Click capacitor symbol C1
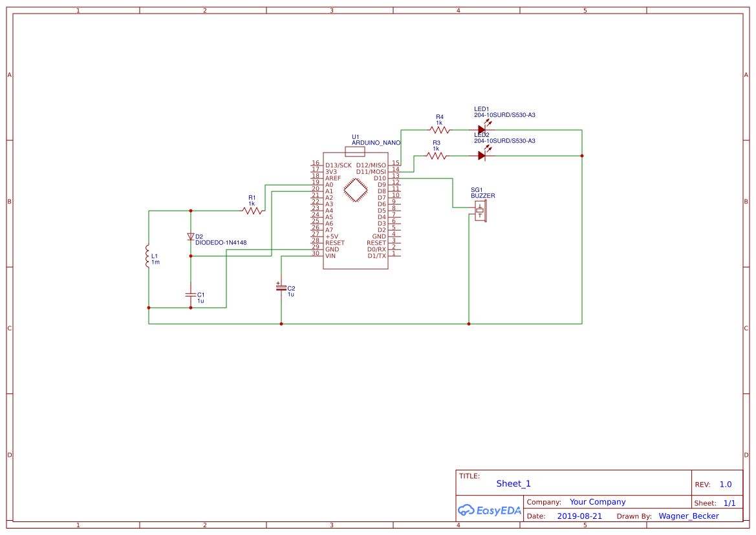This screenshot has width=756, height=535. click(x=191, y=294)
